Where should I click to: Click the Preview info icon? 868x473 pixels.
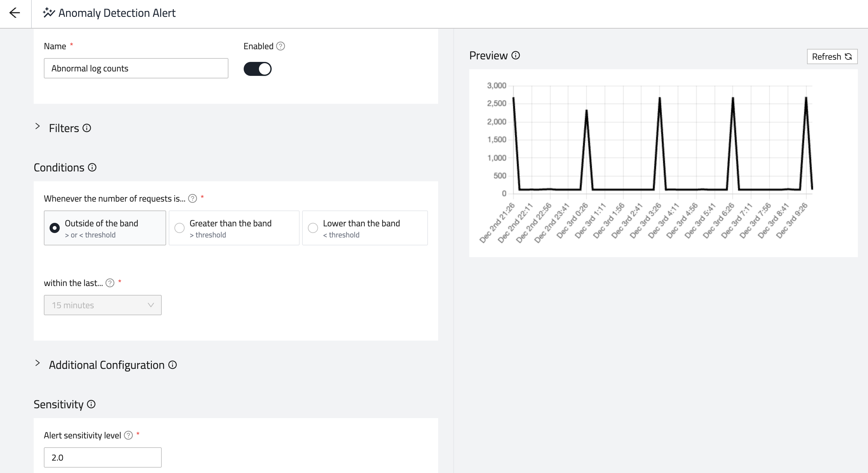click(516, 56)
